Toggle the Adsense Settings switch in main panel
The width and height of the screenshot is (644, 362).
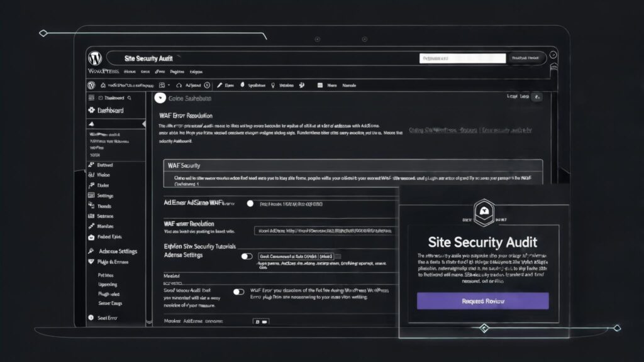(247, 256)
